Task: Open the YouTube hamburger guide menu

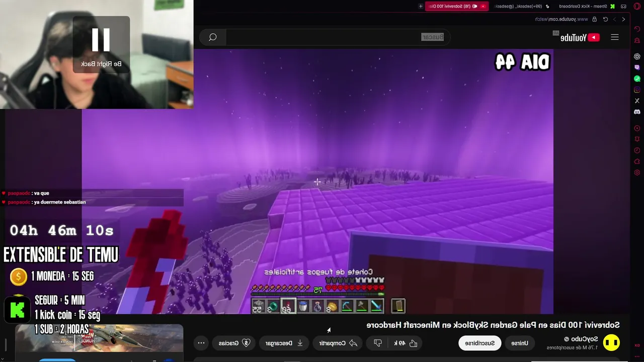Action: coord(615,37)
